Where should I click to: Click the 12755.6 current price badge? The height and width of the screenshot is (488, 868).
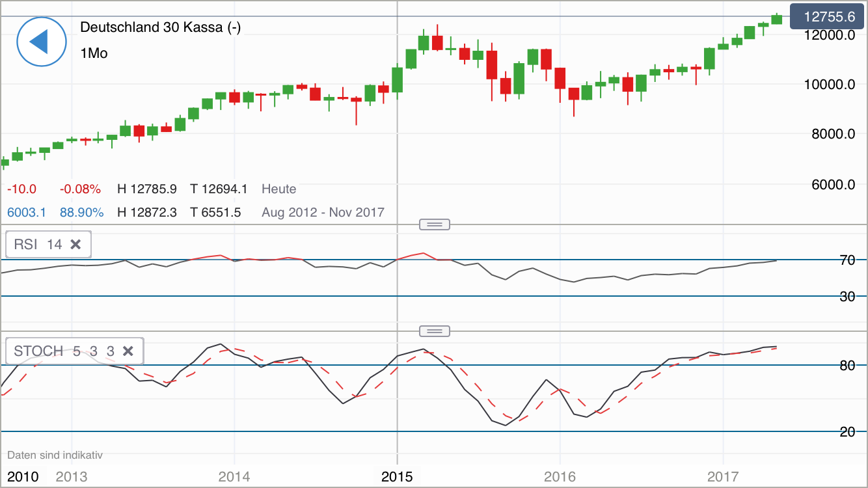coord(826,16)
